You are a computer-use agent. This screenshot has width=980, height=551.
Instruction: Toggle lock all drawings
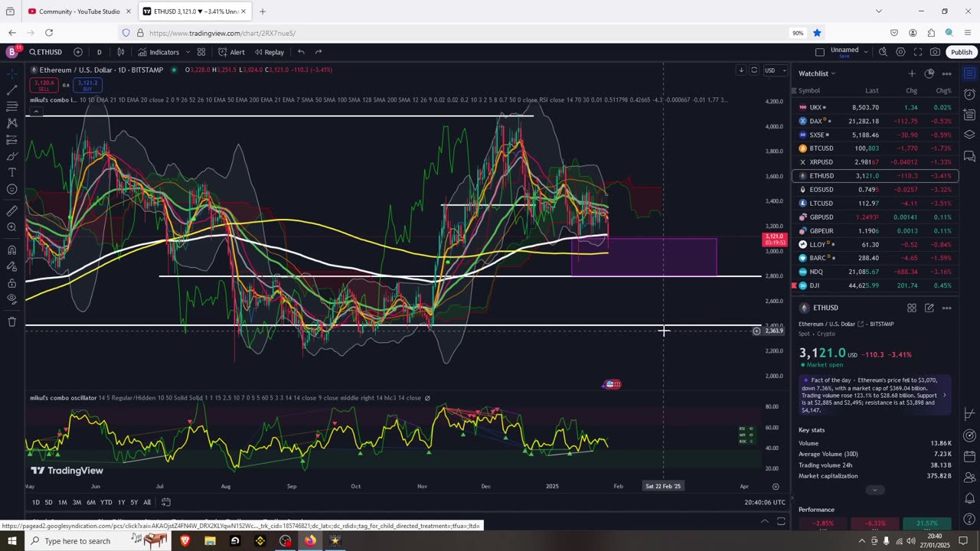click(11, 283)
